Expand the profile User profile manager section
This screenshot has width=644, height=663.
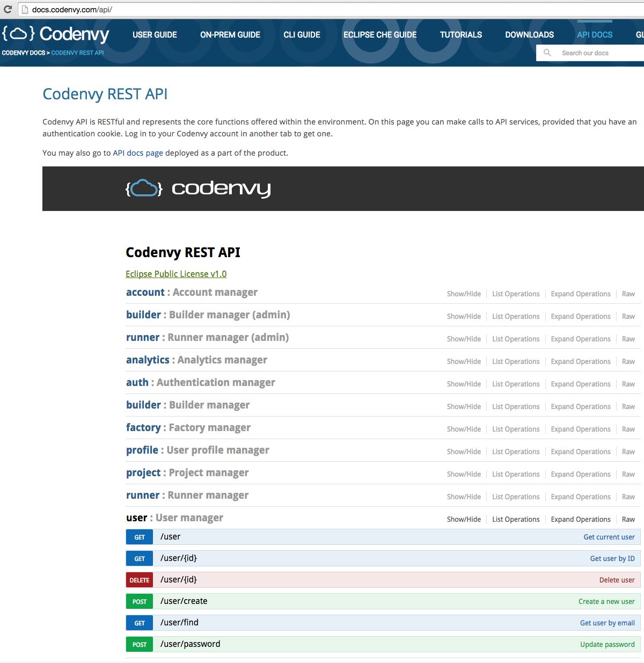click(197, 450)
